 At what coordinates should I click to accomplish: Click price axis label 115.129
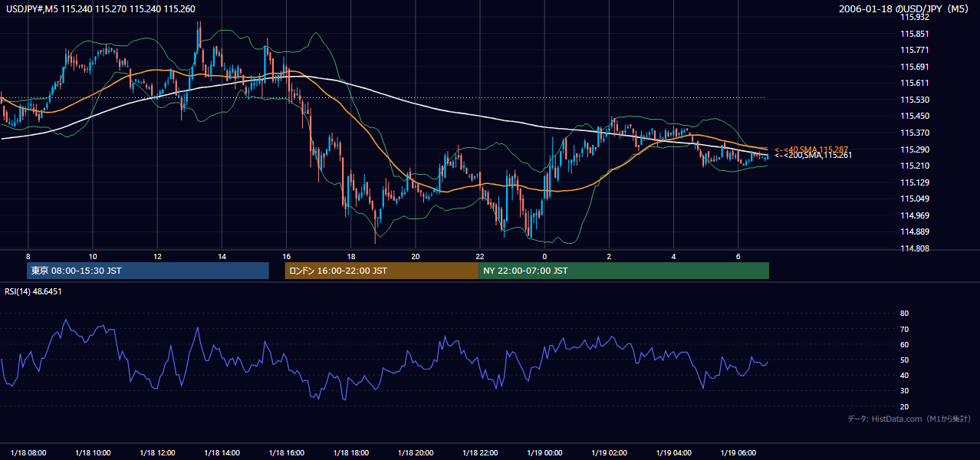[915, 182]
